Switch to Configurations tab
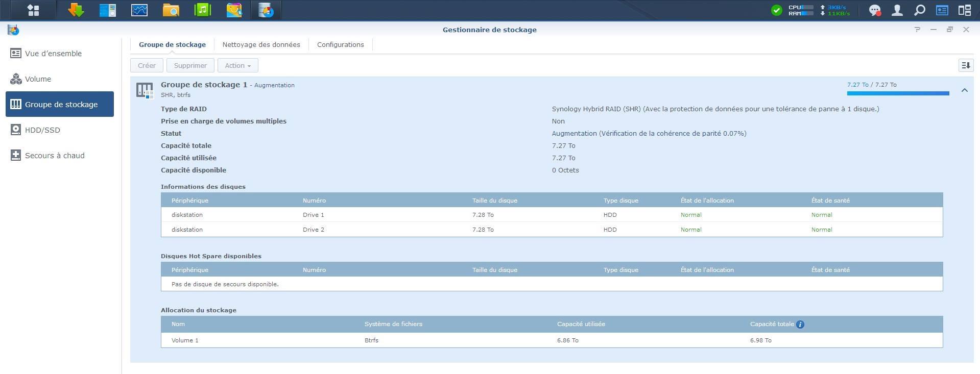The image size is (980, 374). point(340,45)
